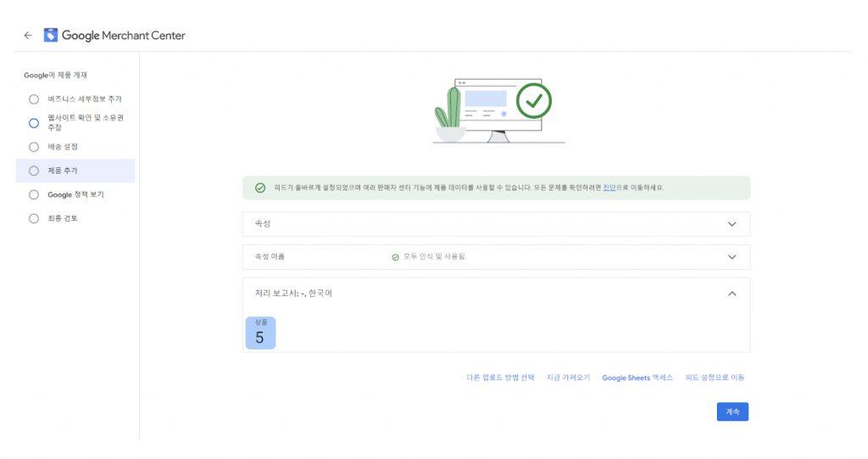Select the 제품 추가 step circle
868x459 pixels.
click(34, 171)
